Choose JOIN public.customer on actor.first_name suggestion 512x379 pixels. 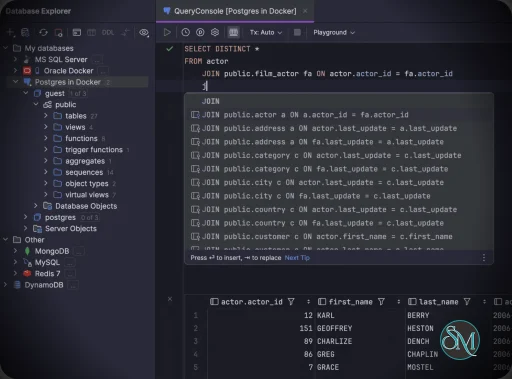pos(339,236)
